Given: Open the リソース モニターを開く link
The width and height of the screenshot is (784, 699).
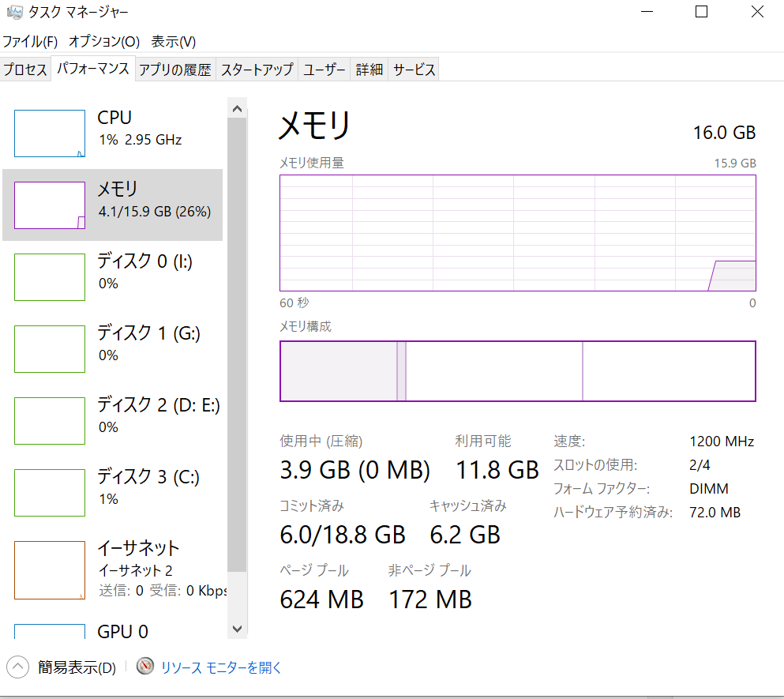Looking at the screenshot, I should [221, 667].
